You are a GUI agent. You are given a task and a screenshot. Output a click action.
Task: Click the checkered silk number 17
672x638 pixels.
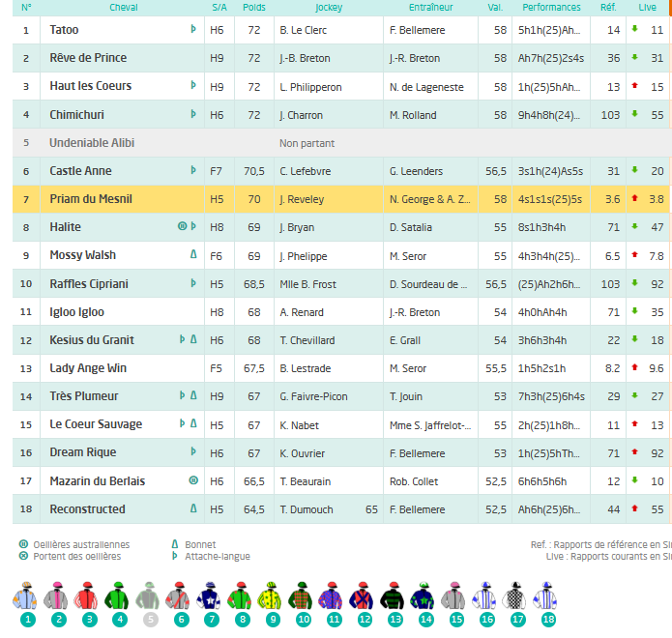517,597
